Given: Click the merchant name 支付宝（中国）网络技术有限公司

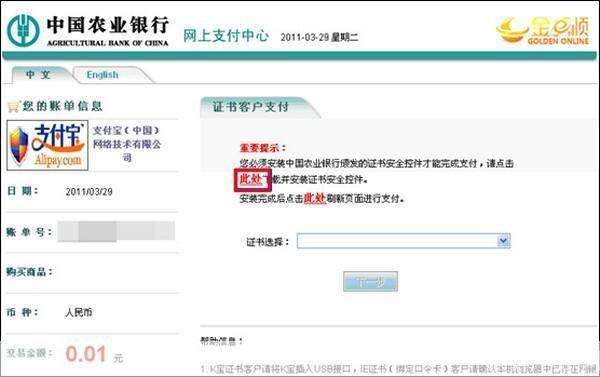Looking at the screenshot, I should [x=127, y=144].
